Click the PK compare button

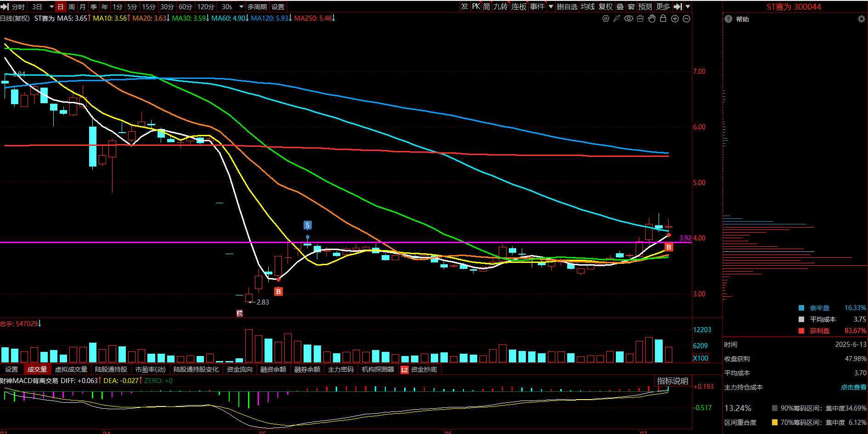[476, 6]
